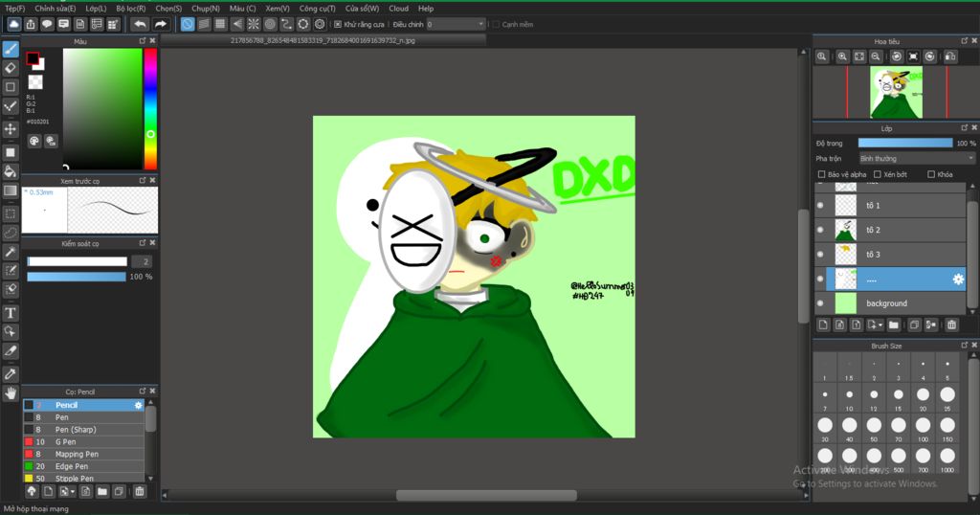Click the navigator canvas thumbnail
This screenshot has height=515, width=980.
pyautogui.click(x=896, y=93)
